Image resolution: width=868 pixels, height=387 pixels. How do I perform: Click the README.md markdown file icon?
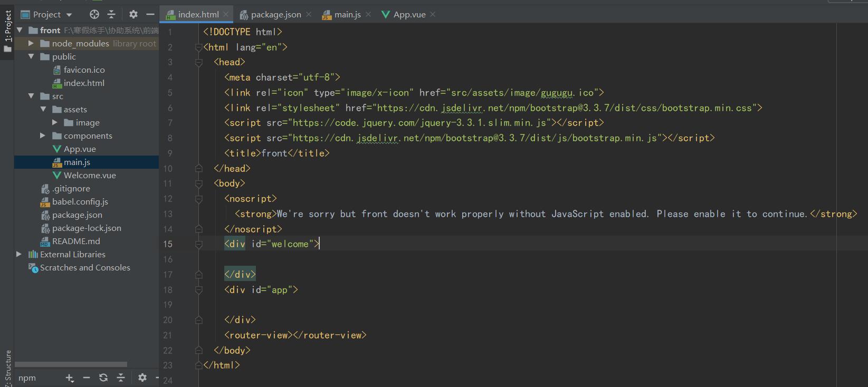click(45, 241)
